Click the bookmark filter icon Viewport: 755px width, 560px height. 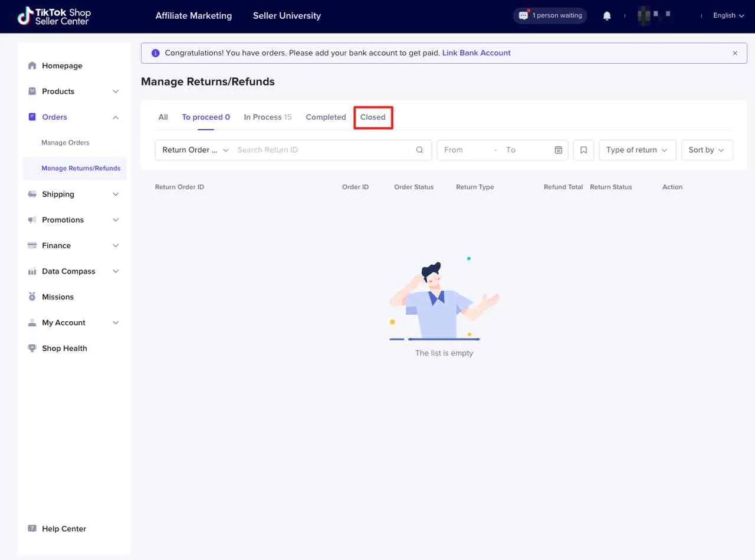[583, 150]
